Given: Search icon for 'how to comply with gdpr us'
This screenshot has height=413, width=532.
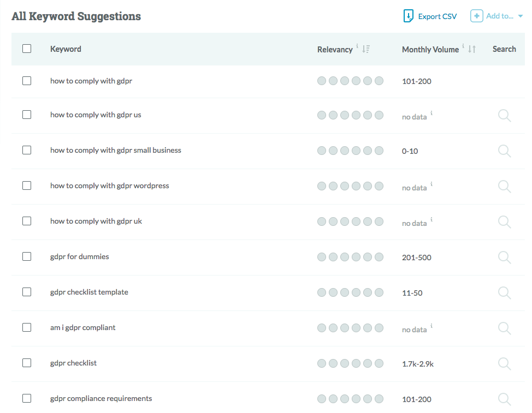Looking at the screenshot, I should pyautogui.click(x=505, y=116).
